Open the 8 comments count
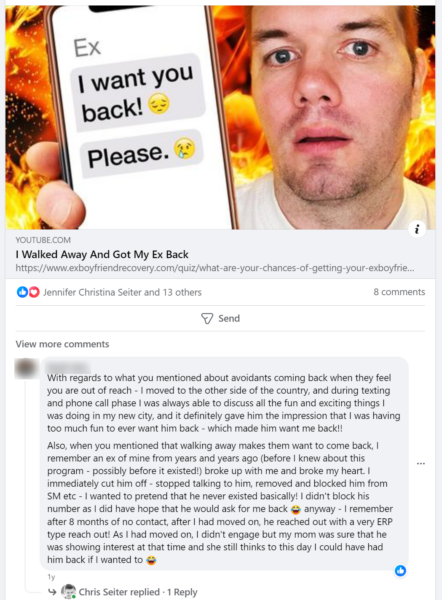The height and width of the screenshot is (600, 442). point(399,292)
